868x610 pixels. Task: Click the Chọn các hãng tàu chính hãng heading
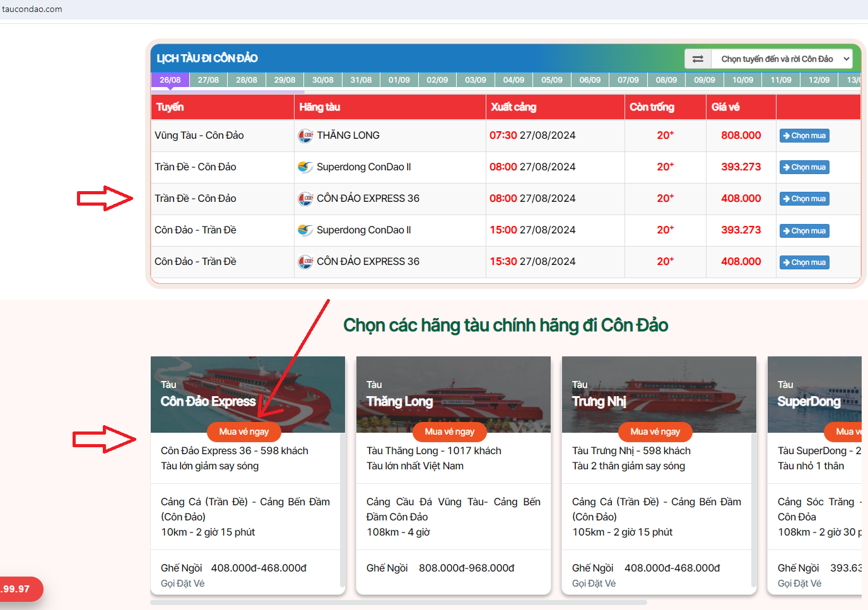(505, 325)
